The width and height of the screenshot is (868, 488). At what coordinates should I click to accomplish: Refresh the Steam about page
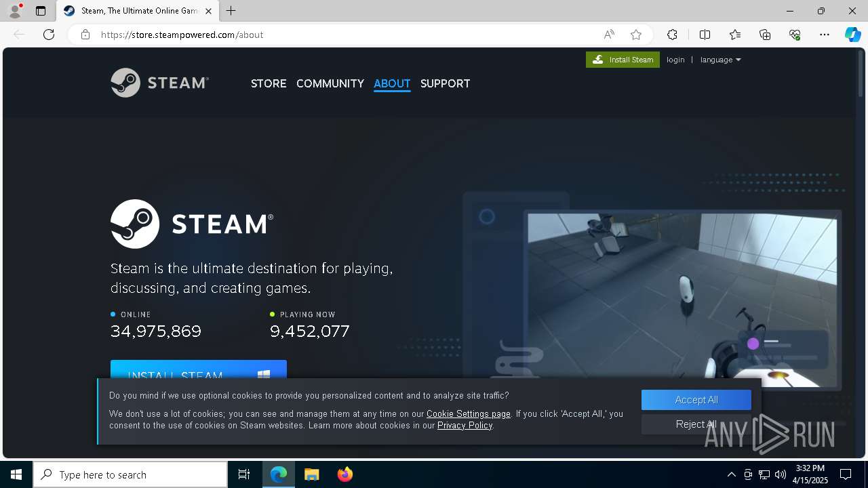coord(49,35)
